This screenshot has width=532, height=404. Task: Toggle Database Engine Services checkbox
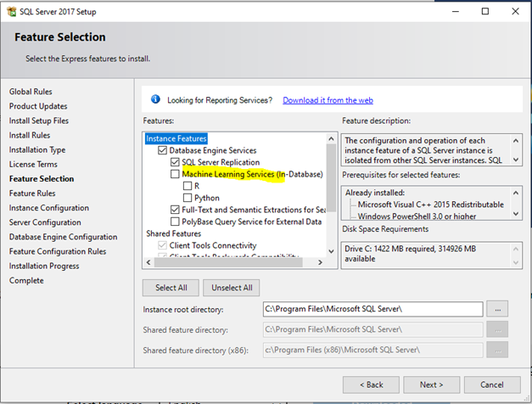tap(163, 150)
